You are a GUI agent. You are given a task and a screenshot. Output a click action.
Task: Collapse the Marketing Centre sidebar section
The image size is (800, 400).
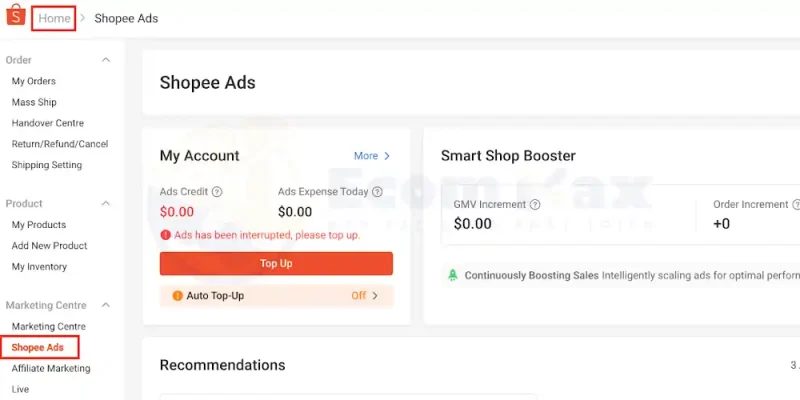[x=106, y=305]
